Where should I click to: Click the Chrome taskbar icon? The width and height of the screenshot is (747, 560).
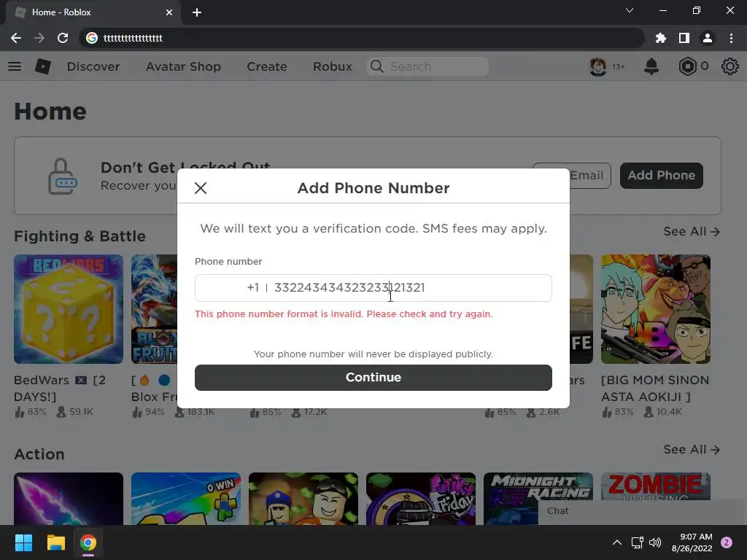[x=88, y=542]
